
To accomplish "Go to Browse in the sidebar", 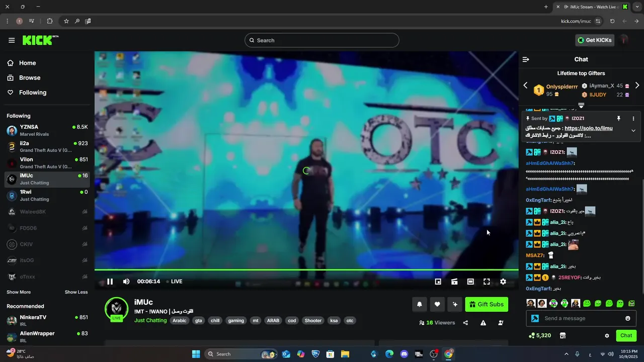I will [x=30, y=77].
